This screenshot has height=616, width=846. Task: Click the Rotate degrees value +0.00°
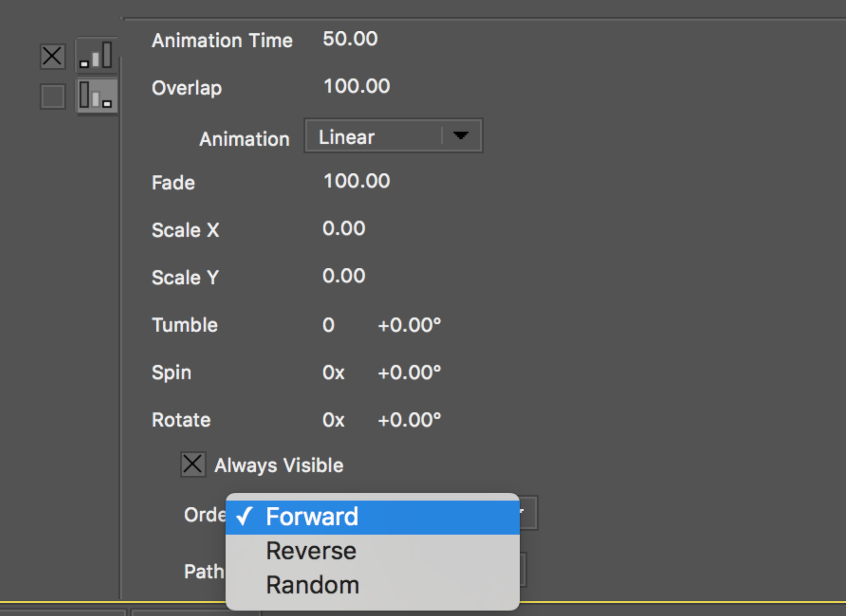point(409,420)
